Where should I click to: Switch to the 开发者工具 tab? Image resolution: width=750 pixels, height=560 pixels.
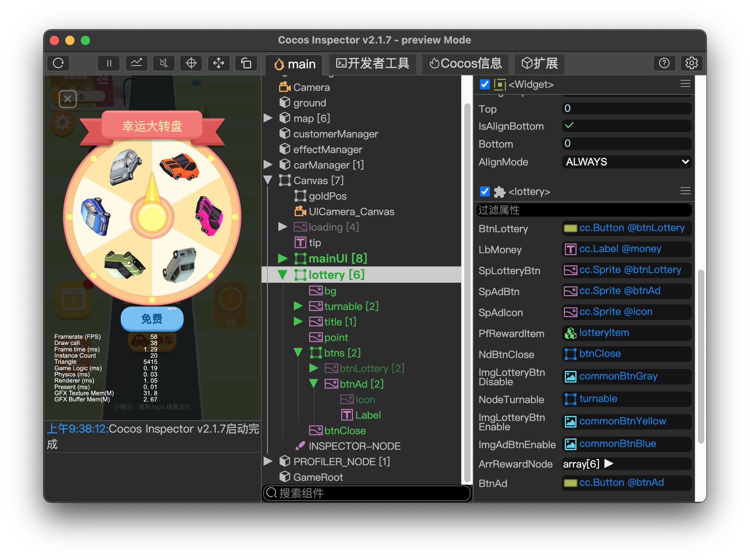(x=372, y=64)
